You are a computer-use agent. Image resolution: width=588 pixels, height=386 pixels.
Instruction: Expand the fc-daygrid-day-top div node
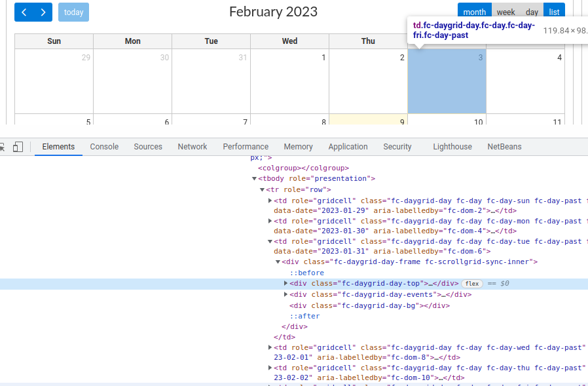click(x=285, y=283)
